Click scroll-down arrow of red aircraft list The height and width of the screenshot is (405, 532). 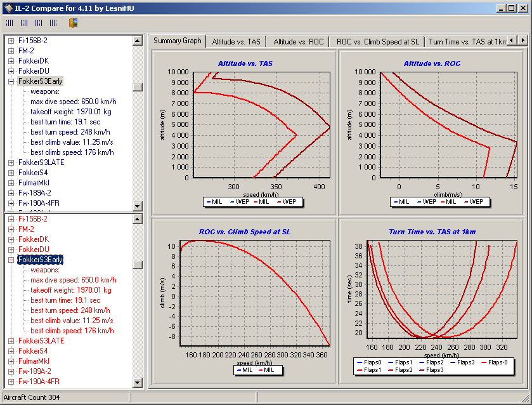point(138,383)
